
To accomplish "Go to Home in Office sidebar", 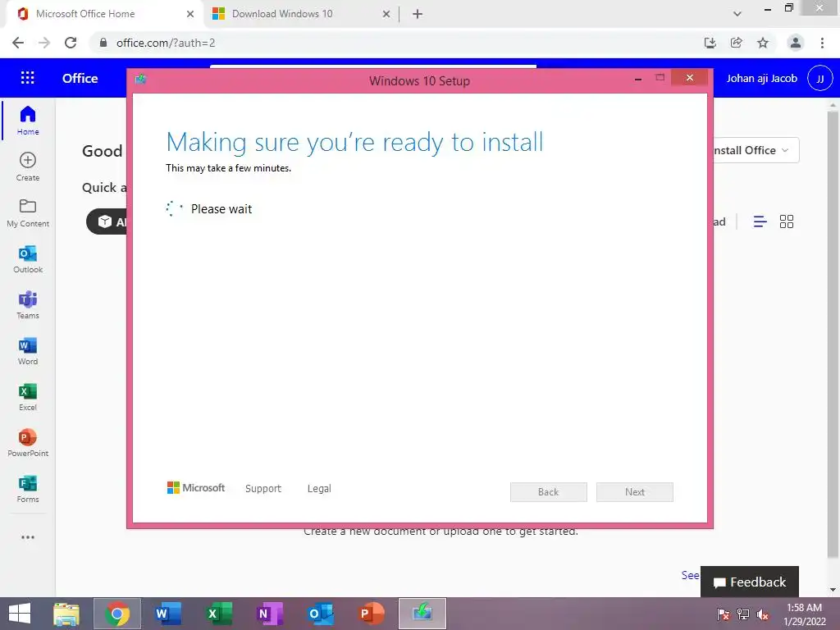I will click(x=28, y=121).
